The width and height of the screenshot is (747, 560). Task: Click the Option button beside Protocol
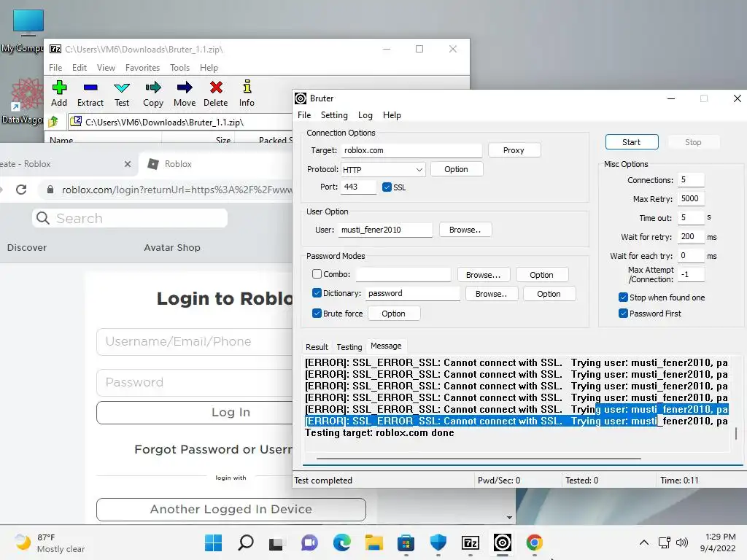click(x=457, y=169)
